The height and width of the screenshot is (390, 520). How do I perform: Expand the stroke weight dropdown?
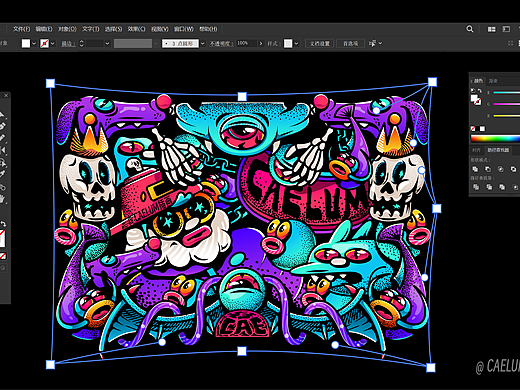click(107, 43)
